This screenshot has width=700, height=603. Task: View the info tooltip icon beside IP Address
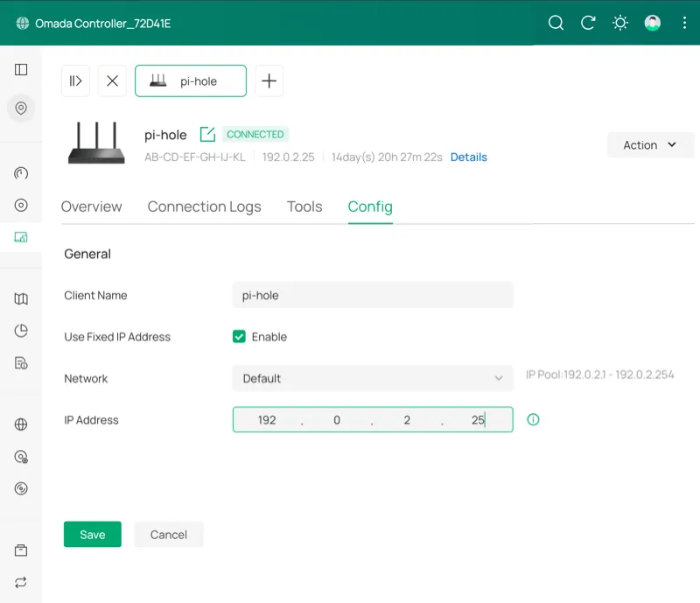tap(533, 419)
